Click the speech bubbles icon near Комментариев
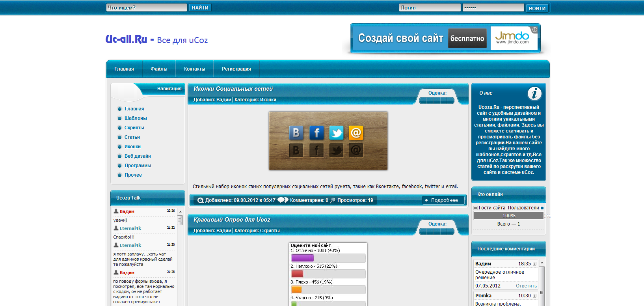 click(x=283, y=200)
